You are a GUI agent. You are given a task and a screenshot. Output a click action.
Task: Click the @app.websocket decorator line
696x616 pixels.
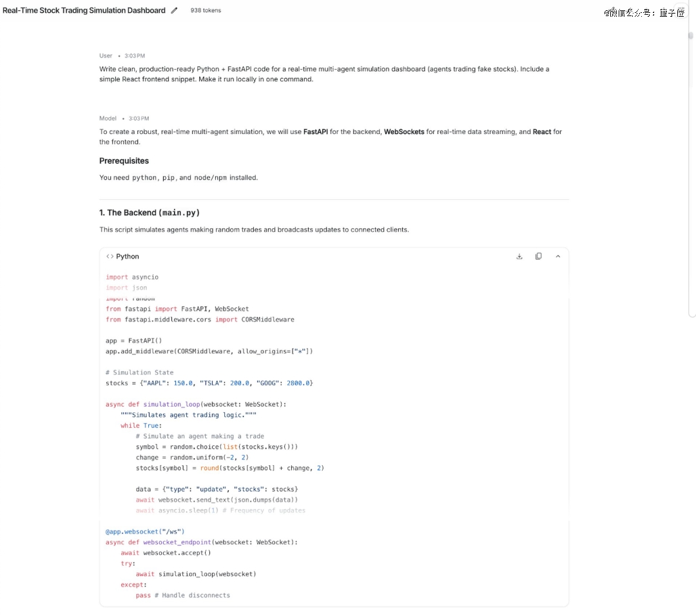click(x=145, y=532)
